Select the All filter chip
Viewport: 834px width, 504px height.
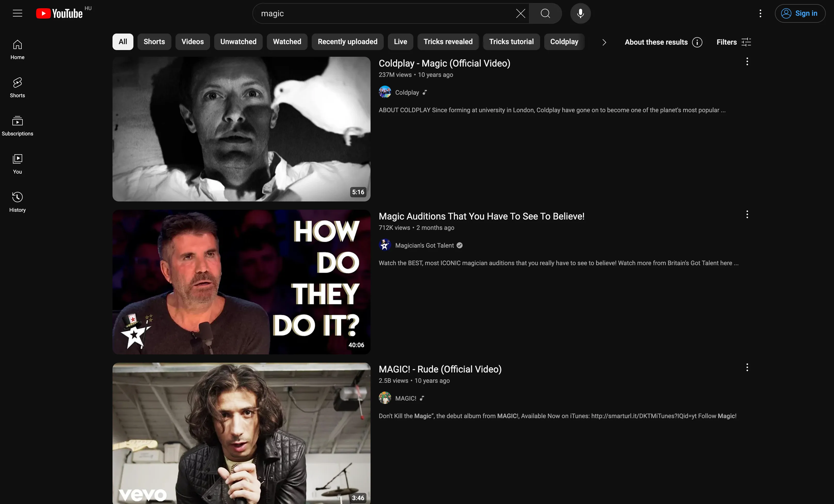point(123,42)
